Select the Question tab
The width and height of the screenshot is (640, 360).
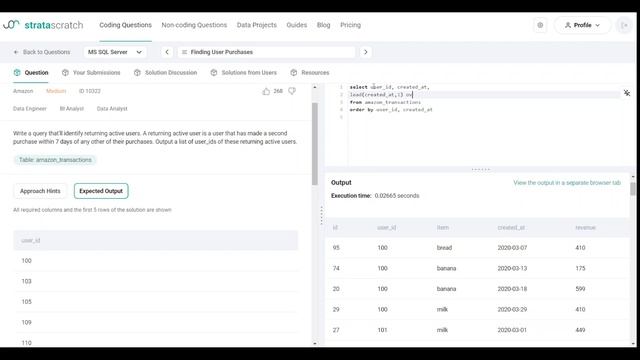(x=31, y=73)
